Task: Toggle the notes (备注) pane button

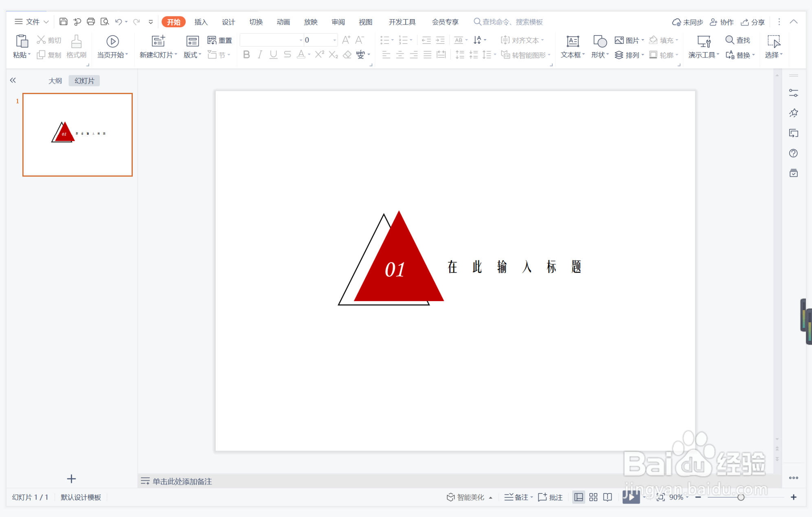Action: coord(518,497)
